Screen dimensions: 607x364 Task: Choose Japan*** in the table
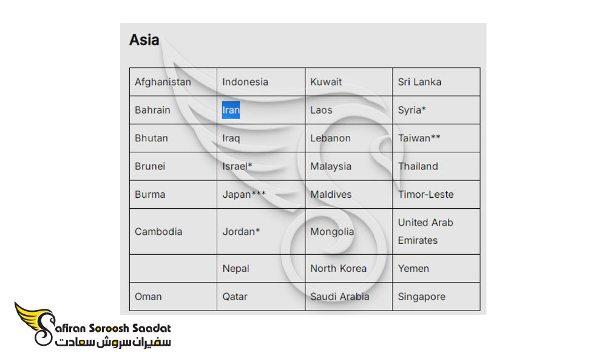pyautogui.click(x=261, y=195)
